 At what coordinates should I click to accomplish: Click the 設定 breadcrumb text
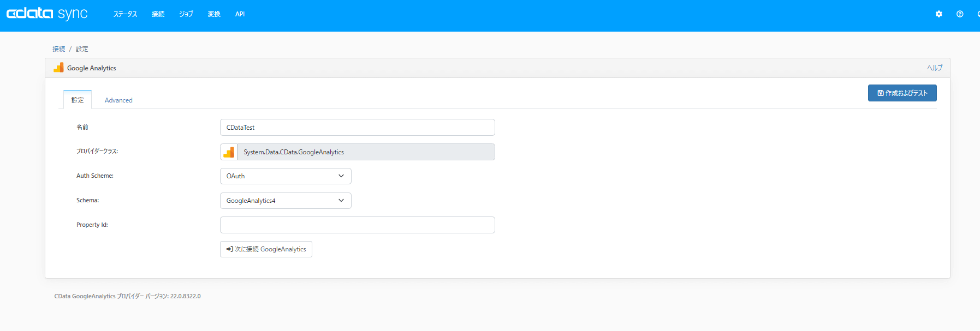click(x=82, y=49)
